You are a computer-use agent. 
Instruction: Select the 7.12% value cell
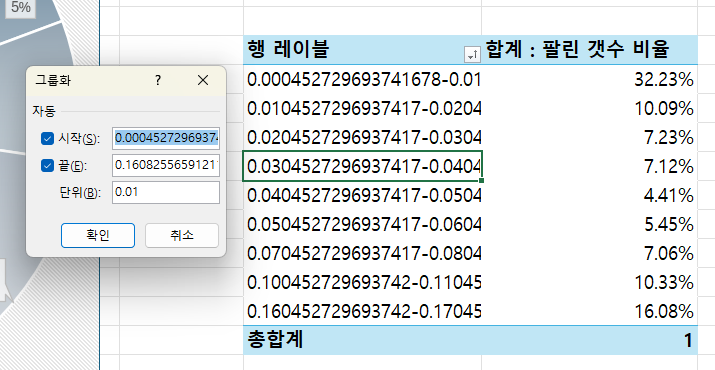pos(590,167)
